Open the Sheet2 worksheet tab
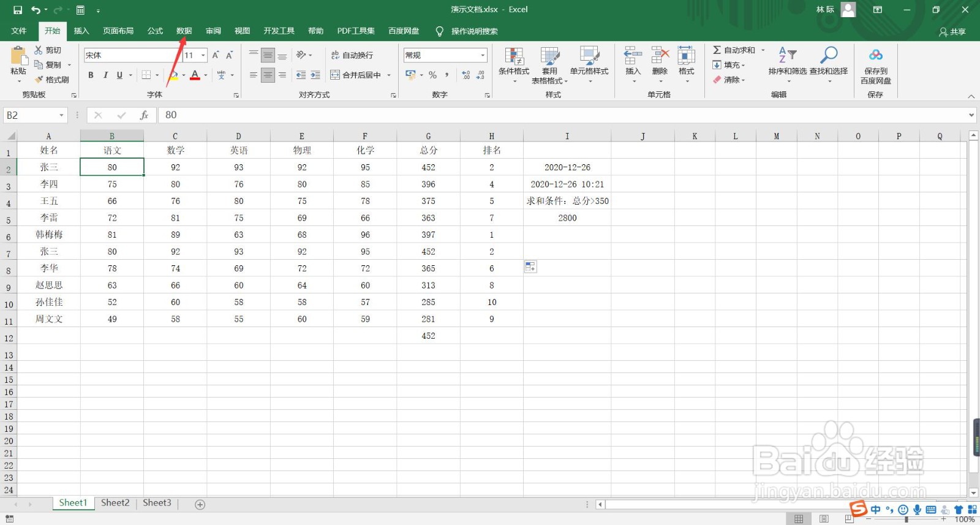980x525 pixels. tap(115, 503)
